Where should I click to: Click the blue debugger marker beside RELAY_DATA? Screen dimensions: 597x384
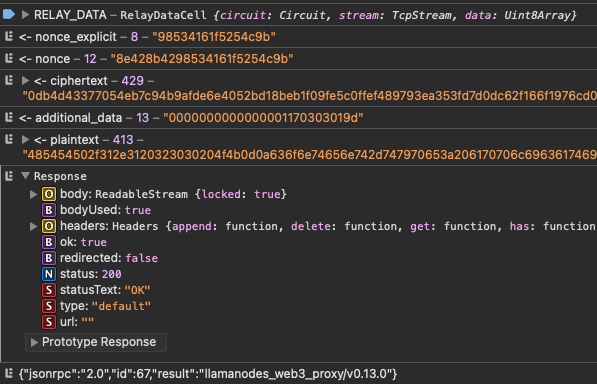tap(9, 14)
